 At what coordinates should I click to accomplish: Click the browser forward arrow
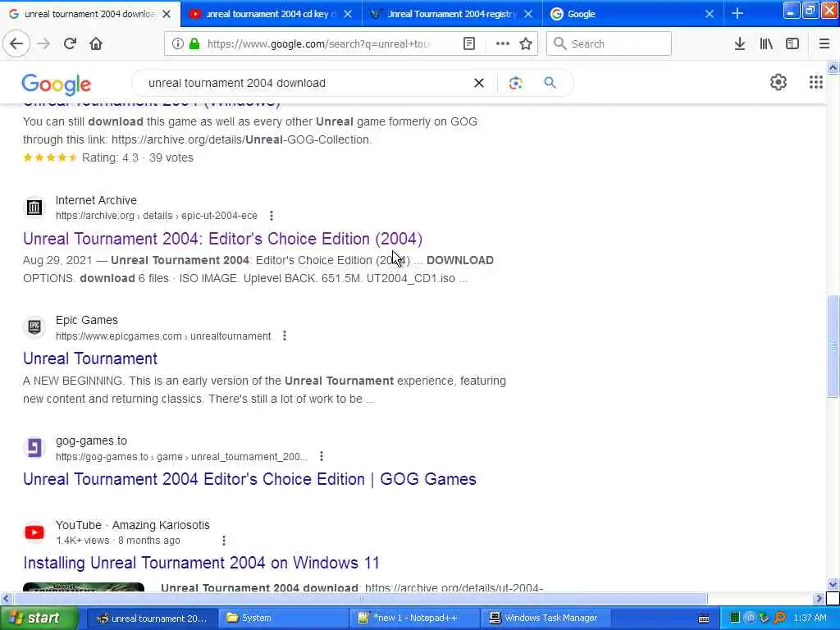point(44,44)
